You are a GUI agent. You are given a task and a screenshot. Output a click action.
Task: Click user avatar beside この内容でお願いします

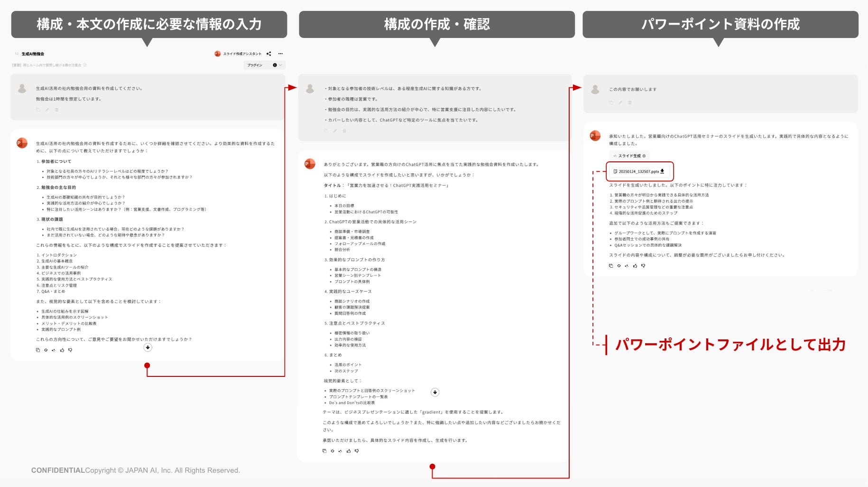[595, 89]
